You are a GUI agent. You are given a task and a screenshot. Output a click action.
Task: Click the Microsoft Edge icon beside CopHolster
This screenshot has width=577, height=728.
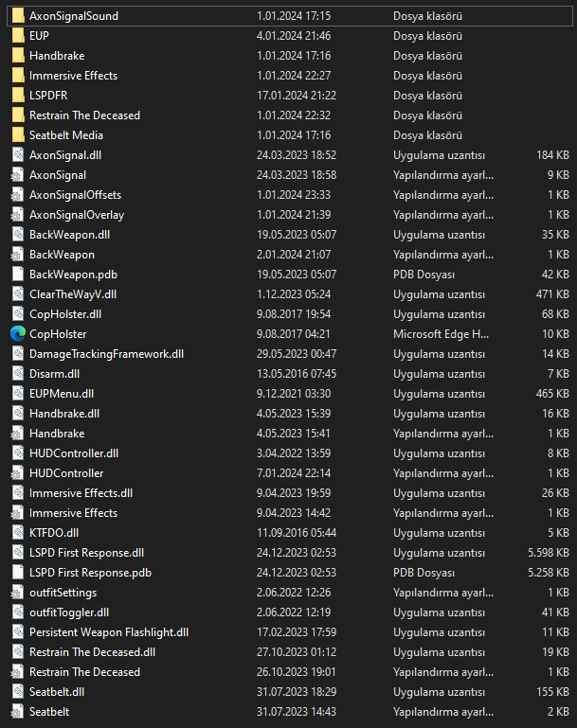(x=18, y=334)
